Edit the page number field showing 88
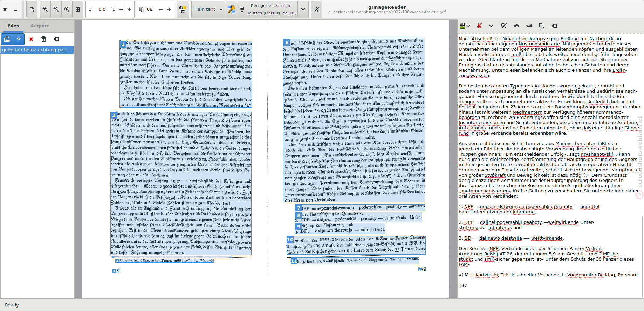 [x=151, y=9]
